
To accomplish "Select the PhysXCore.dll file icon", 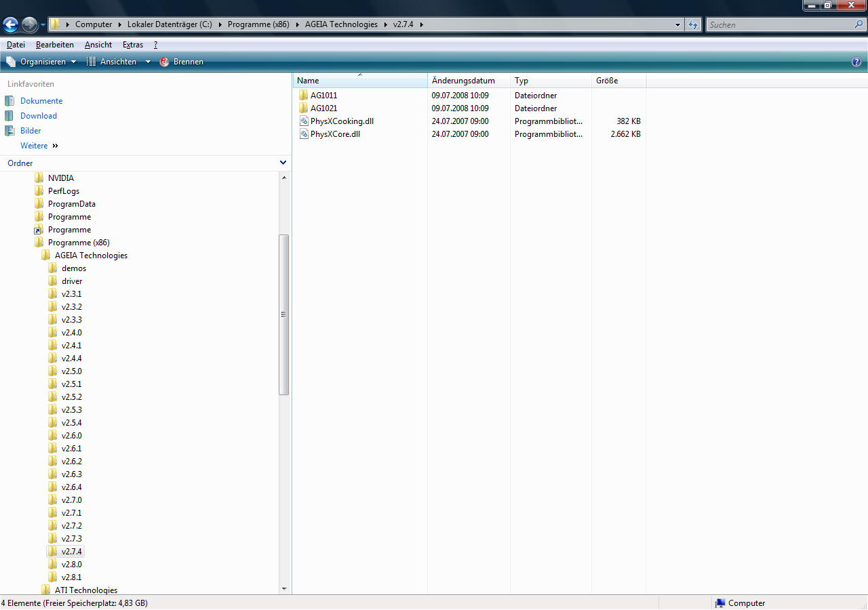I will click(304, 134).
